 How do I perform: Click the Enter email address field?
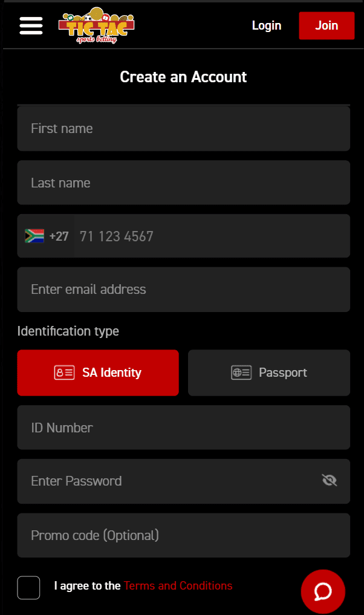point(183,289)
